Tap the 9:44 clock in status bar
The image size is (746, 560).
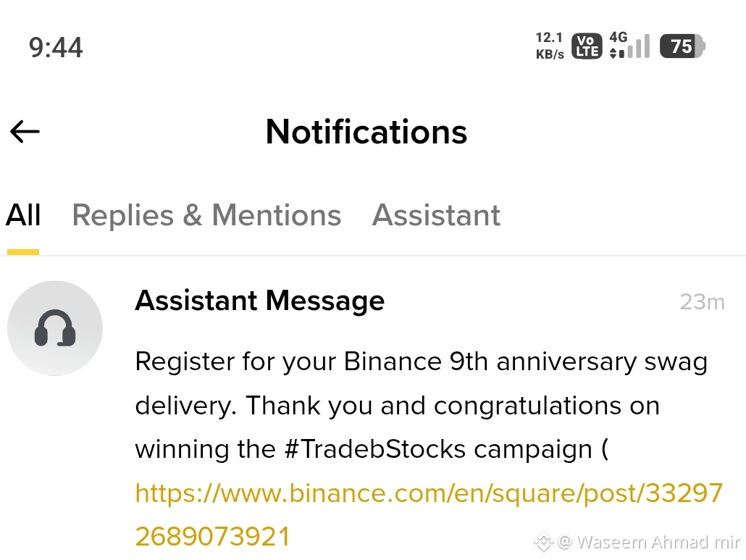[56, 48]
